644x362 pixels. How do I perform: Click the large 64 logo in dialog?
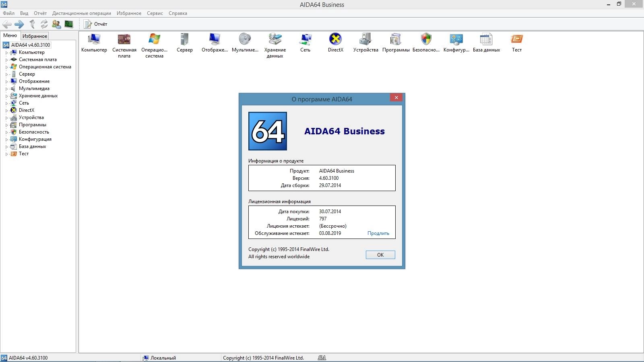pos(268,131)
